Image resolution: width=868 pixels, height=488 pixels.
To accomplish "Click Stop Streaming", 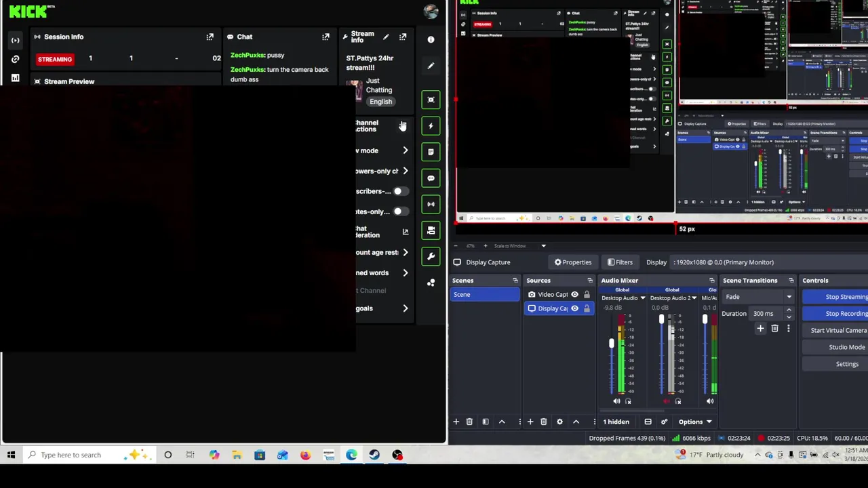I will pyautogui.click(x=835, y=297).
